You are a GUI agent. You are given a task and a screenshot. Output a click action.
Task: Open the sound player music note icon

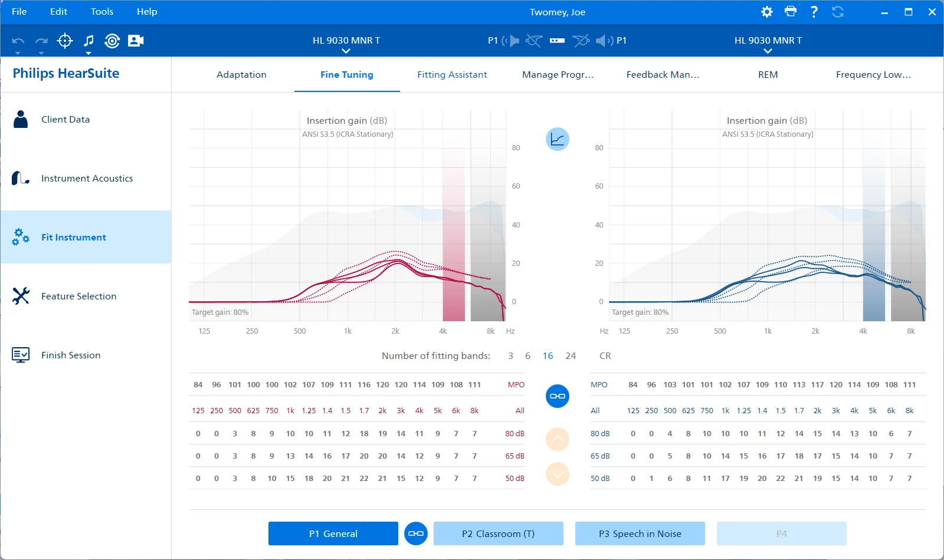[88, 40]
